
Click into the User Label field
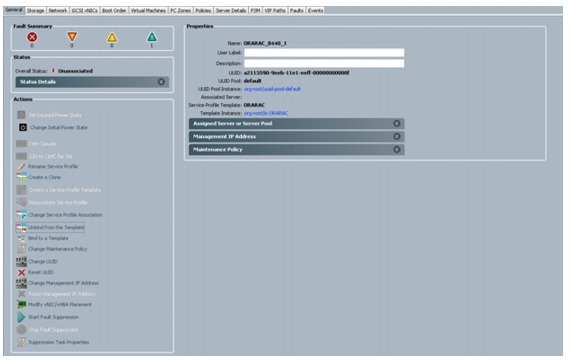324,53
